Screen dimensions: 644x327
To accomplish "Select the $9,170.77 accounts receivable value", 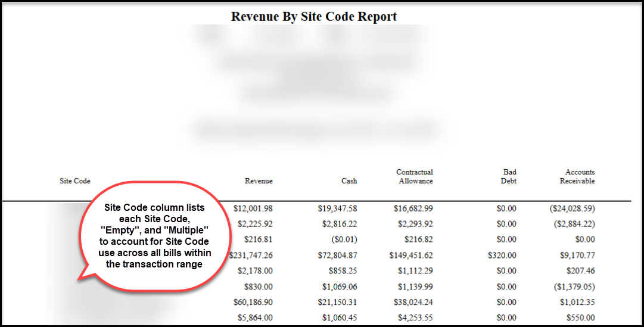I will click(x=576, y=255).
